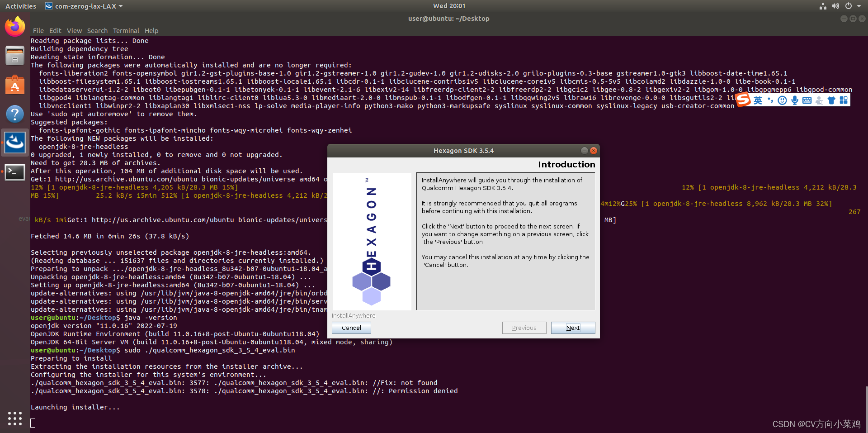
Task: Open Firefox from the dock
Action: tap(15, 26)
